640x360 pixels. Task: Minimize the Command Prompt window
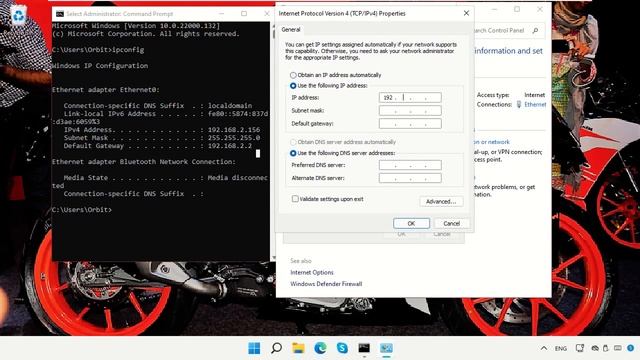click(x=221, y=13)
